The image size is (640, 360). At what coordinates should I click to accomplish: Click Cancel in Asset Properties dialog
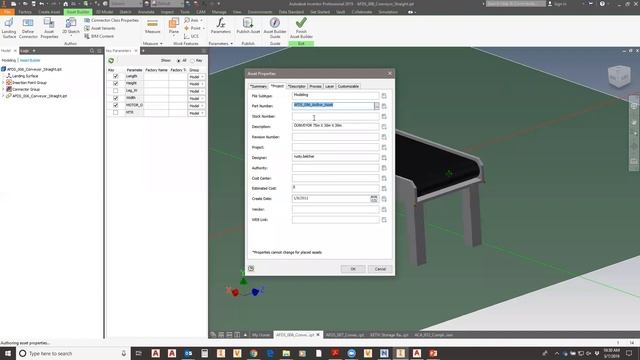click(x=380, y=269)
